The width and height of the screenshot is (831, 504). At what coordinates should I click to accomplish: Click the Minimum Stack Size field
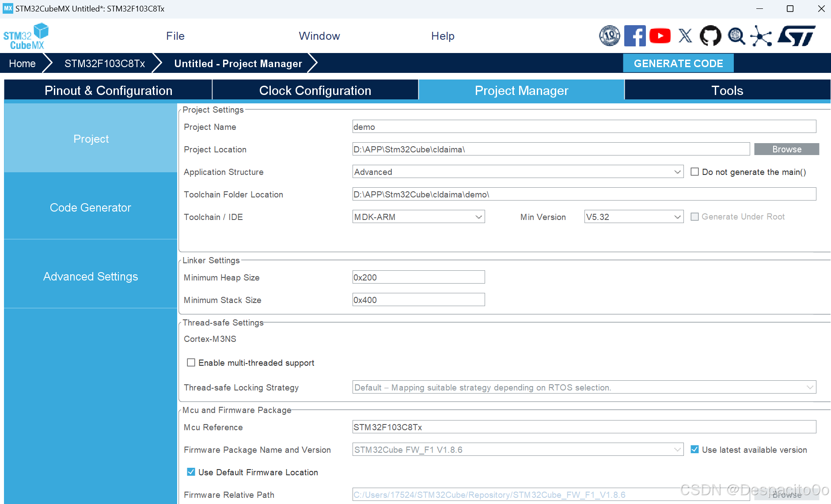tap(418, 300)
